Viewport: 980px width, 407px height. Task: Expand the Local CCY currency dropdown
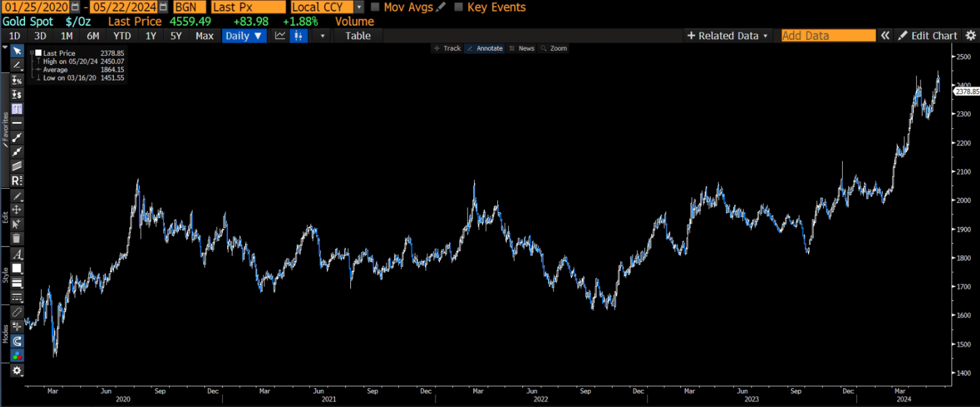[359, 7]
